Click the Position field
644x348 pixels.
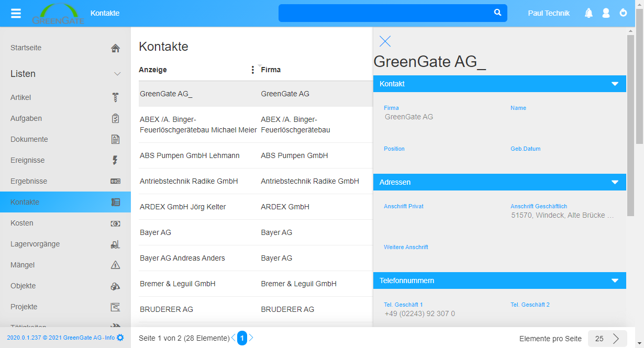click(442, 158)
